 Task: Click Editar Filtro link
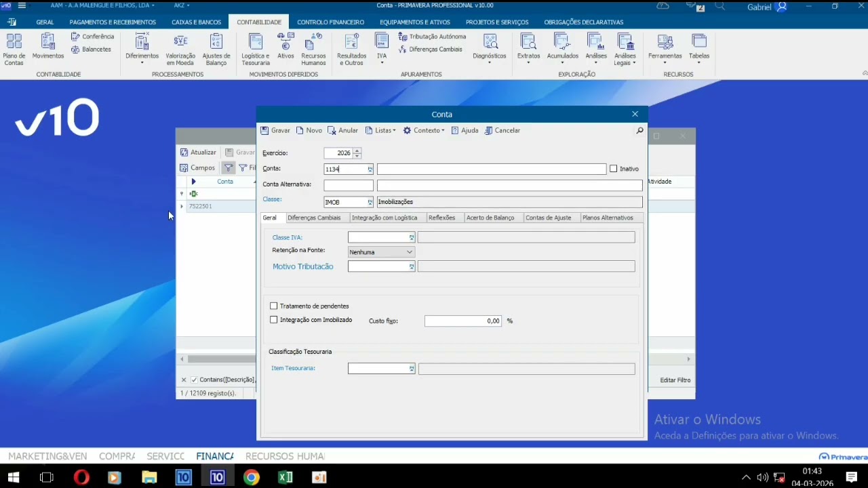(675, 380)
